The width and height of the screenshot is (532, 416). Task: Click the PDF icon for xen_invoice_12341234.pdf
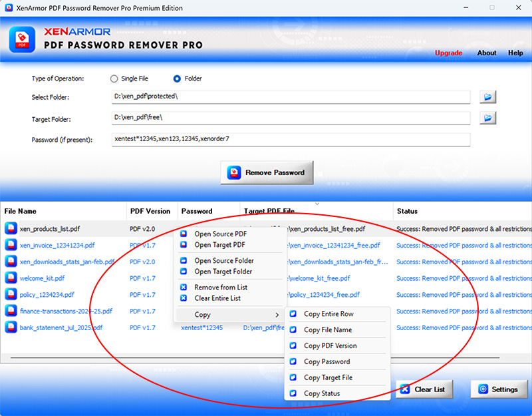coord(11,245)
